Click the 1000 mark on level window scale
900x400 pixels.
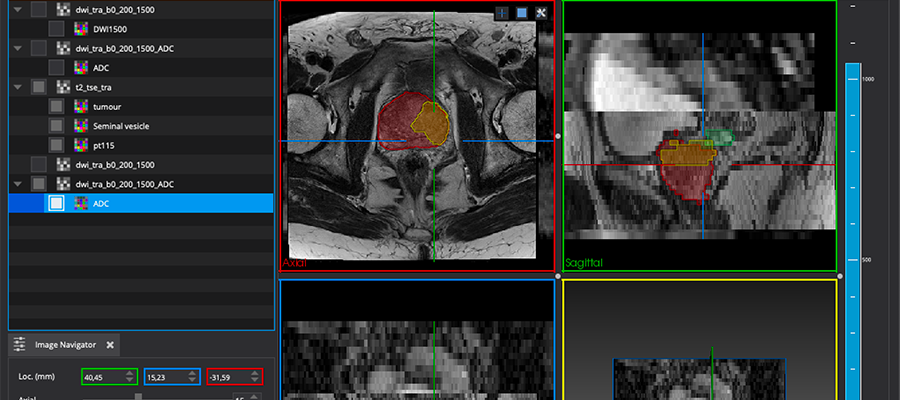pyautogui.click(x=870, y=79)
